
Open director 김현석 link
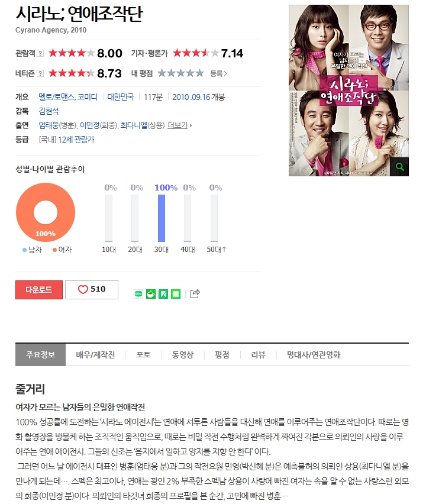tap(49, 111)
